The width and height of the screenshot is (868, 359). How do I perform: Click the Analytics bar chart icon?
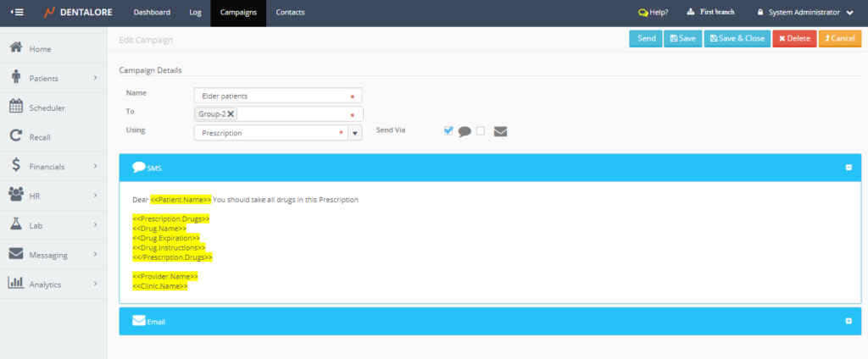[15, 284]
